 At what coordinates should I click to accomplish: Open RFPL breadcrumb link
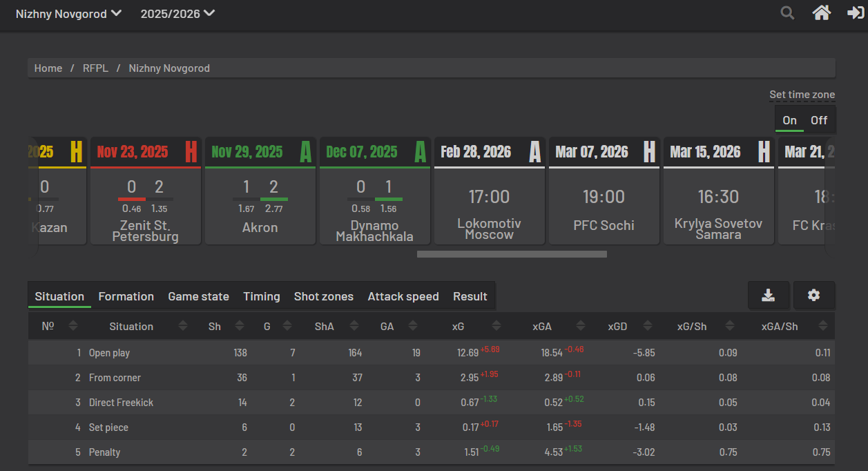click(95, 68)
